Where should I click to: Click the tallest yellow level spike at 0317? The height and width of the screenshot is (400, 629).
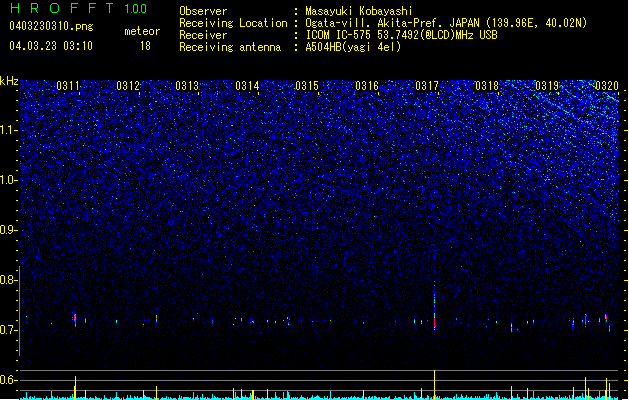pos(434,384)
